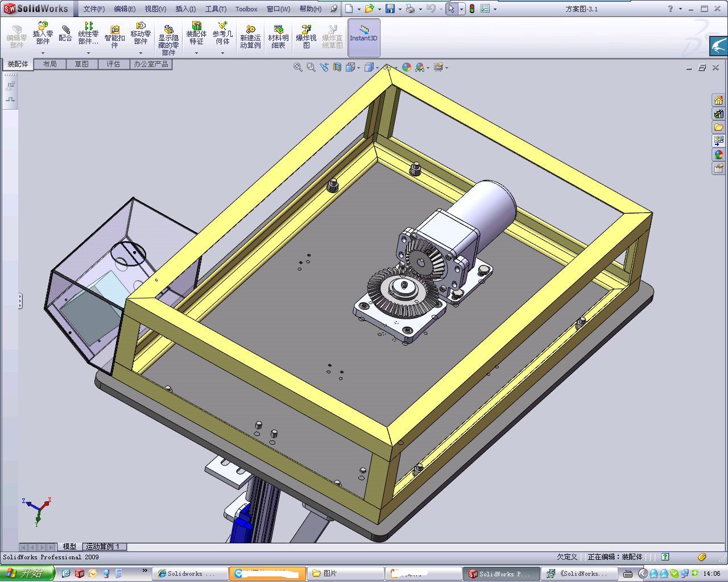Open the Save button dropdown arrow
The image size is (728, 582).
click(400, 9)
